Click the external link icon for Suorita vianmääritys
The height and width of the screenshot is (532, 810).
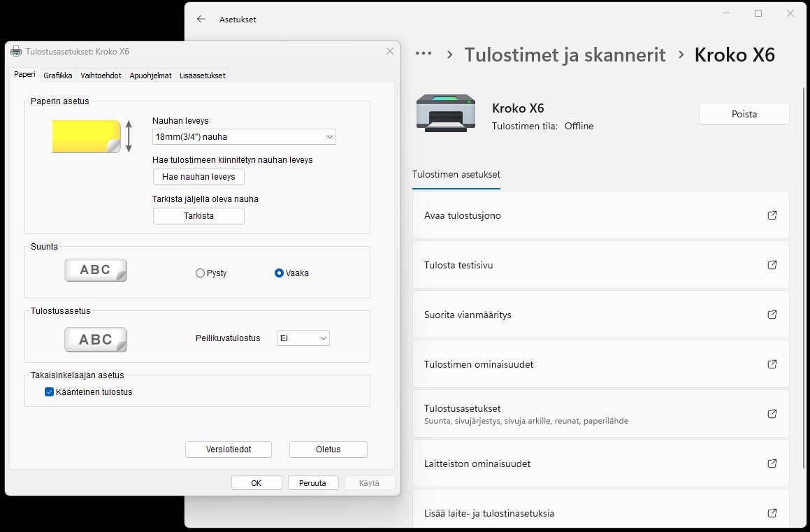(772, 315)
